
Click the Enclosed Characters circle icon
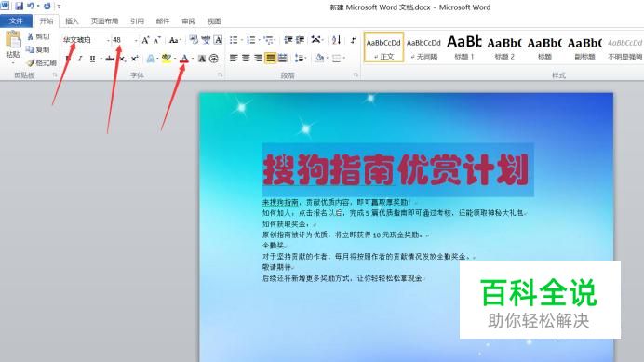213,59
